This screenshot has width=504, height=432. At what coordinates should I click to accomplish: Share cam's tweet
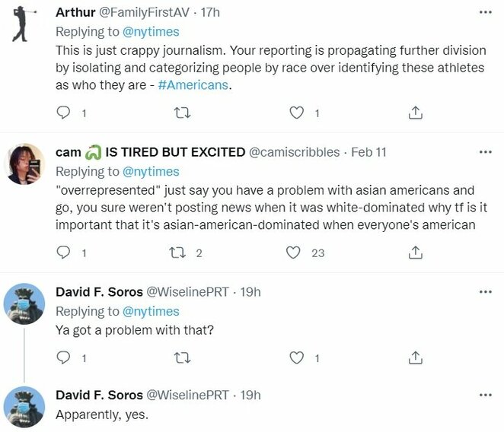tap(416, 253)
